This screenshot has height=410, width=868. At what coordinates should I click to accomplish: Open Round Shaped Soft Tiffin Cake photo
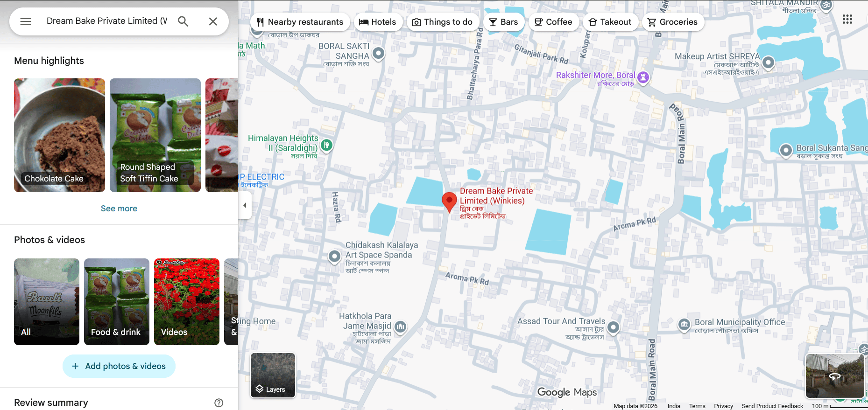click(x=155, y=135)
